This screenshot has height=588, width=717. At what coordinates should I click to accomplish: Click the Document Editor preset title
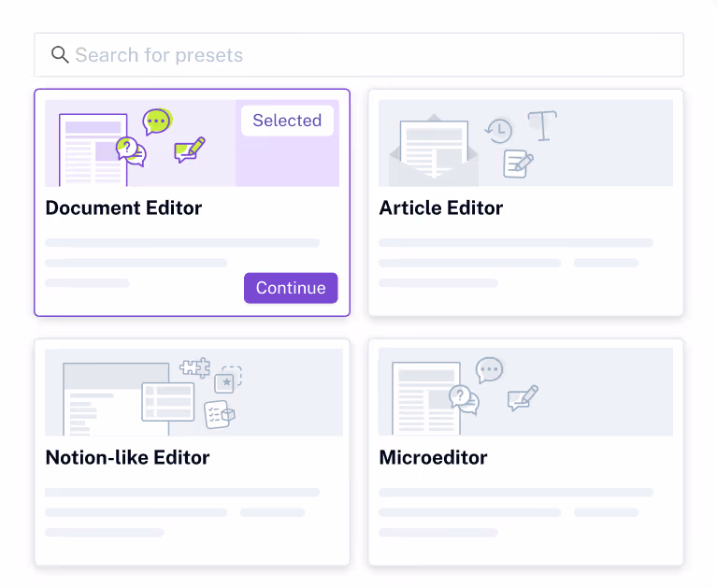pyautogui.click(x=123, y=208)
